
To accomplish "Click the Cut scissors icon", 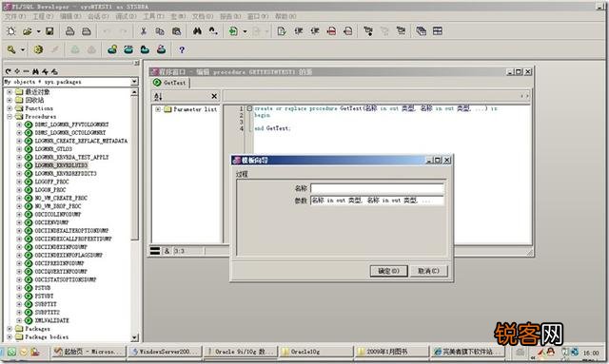I will point(144,31).
